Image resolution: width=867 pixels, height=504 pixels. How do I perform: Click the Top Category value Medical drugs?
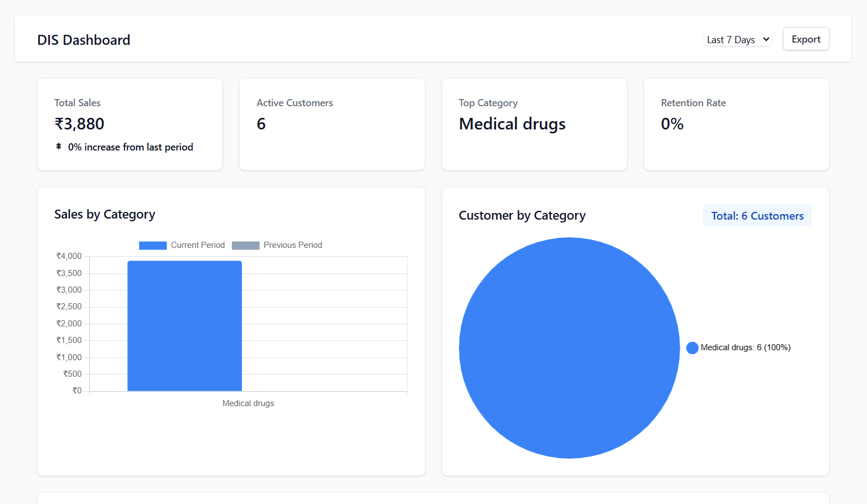(512, 124)
